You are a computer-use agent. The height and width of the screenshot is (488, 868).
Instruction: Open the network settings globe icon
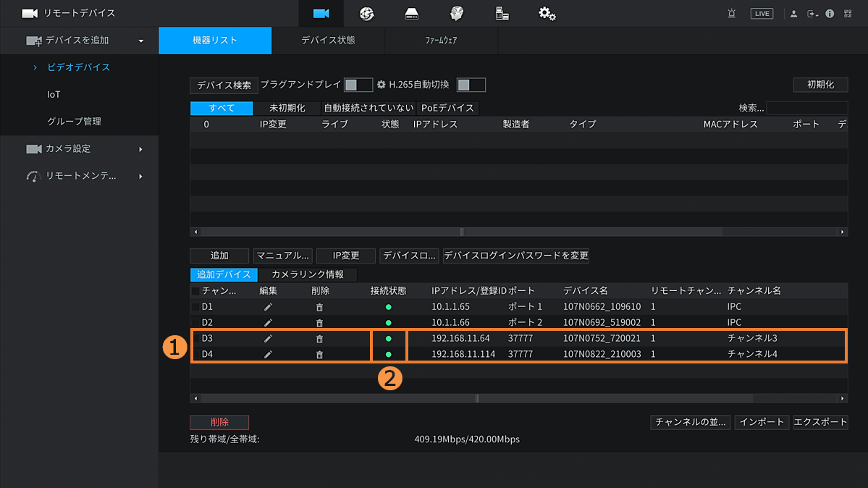(366, 14)
